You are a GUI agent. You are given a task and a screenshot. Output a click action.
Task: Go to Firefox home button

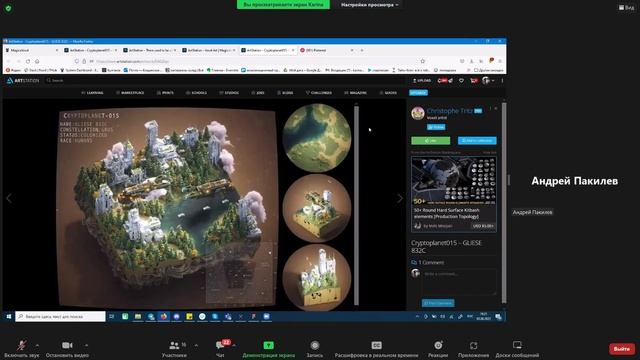[37, 61]
